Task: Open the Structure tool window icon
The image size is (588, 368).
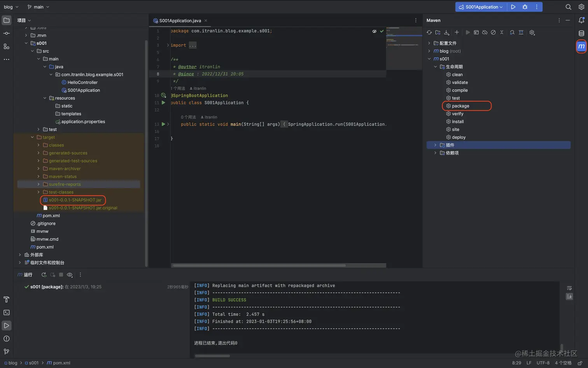Action: (7, 46)
